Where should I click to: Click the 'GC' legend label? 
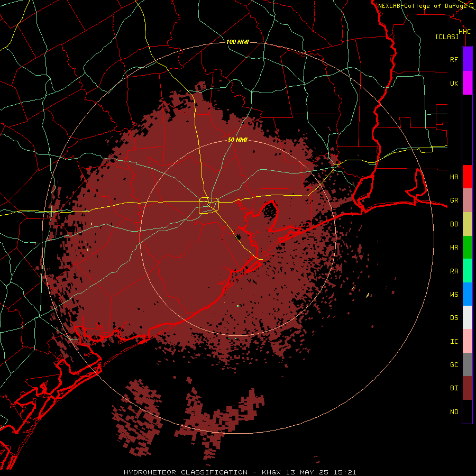pos(454,364)
